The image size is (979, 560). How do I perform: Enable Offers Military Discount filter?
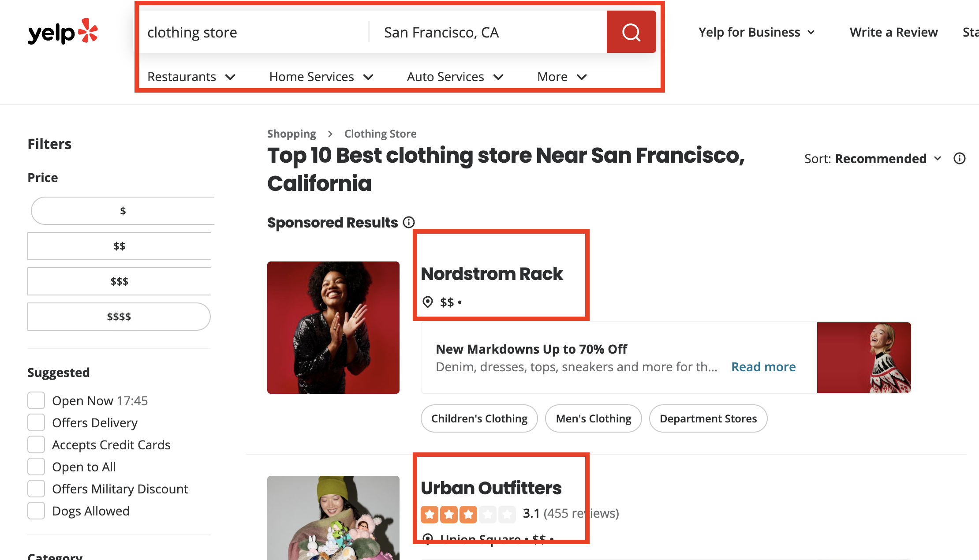pos(36,489)
